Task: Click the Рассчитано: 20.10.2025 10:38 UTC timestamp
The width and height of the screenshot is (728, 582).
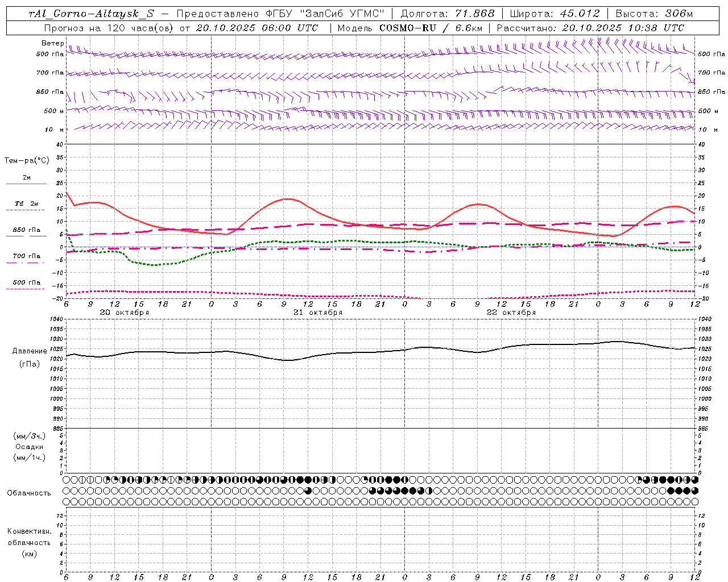Action: [x=590, y=28]
